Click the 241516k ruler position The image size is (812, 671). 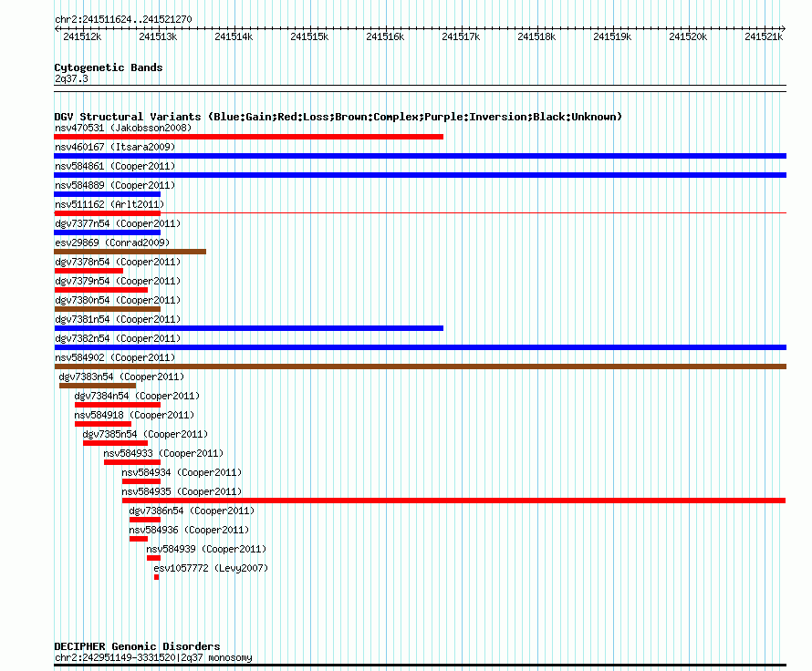pyautogui.click(x=385, y=36)
